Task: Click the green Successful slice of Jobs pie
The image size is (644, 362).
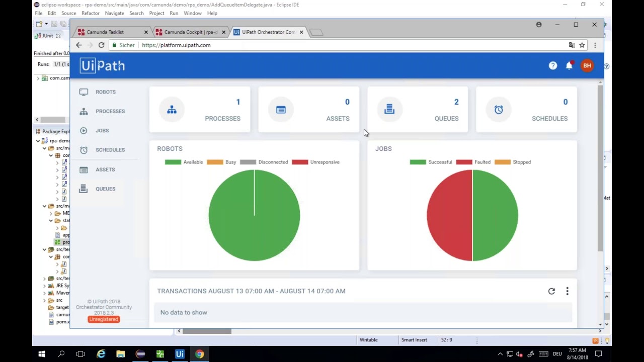Action: 496,215
